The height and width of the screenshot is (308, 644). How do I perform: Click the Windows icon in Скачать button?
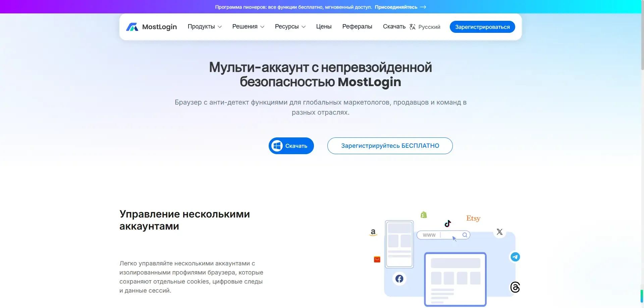pos(277,146)
